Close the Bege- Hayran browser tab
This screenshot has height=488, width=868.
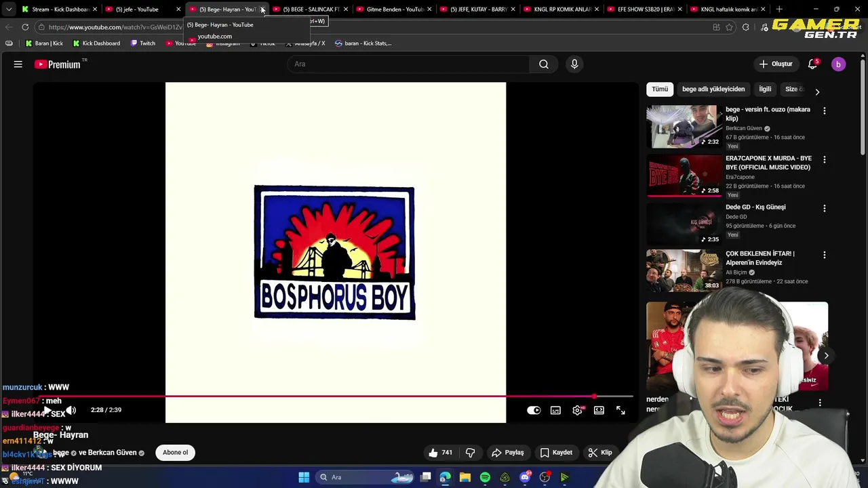tap(262, 9)
